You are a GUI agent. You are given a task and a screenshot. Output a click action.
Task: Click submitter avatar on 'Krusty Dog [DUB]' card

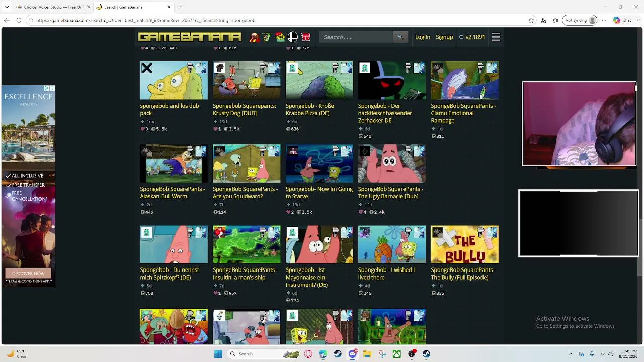coord(219,68)
